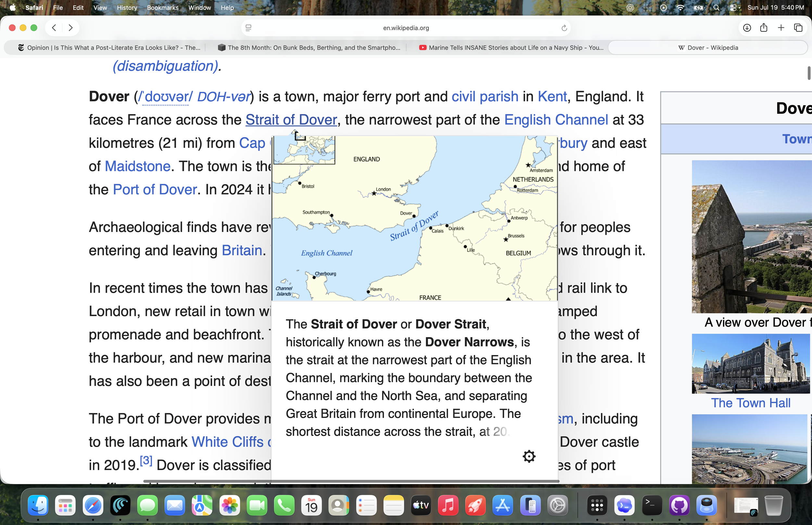Open Terminal from the Dock
The image size is (812, 525).
pyautogui.click(x=652, y=505)
